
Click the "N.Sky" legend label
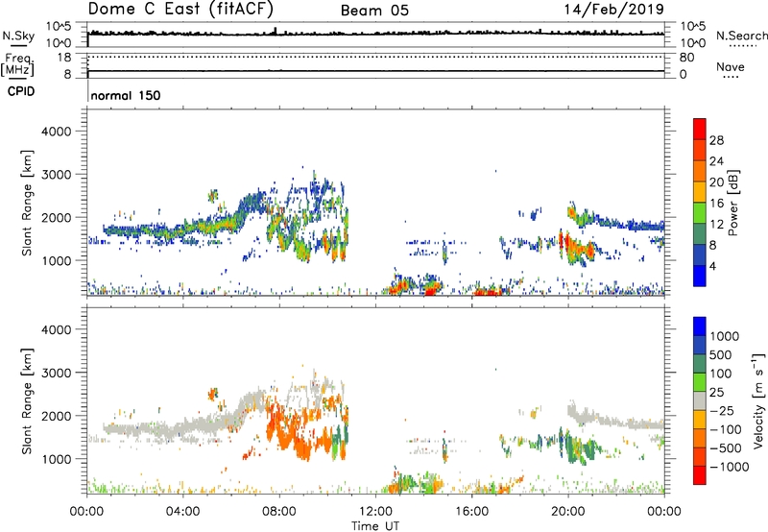tap(18, 36)
